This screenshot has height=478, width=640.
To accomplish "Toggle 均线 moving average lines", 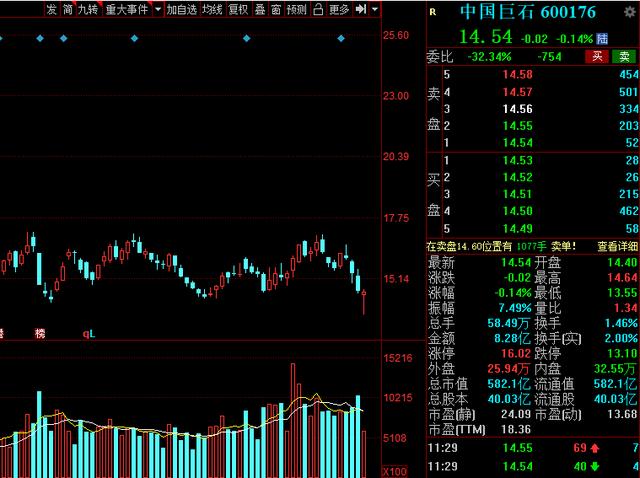I will pyautogui.click(x=213, y=9).
